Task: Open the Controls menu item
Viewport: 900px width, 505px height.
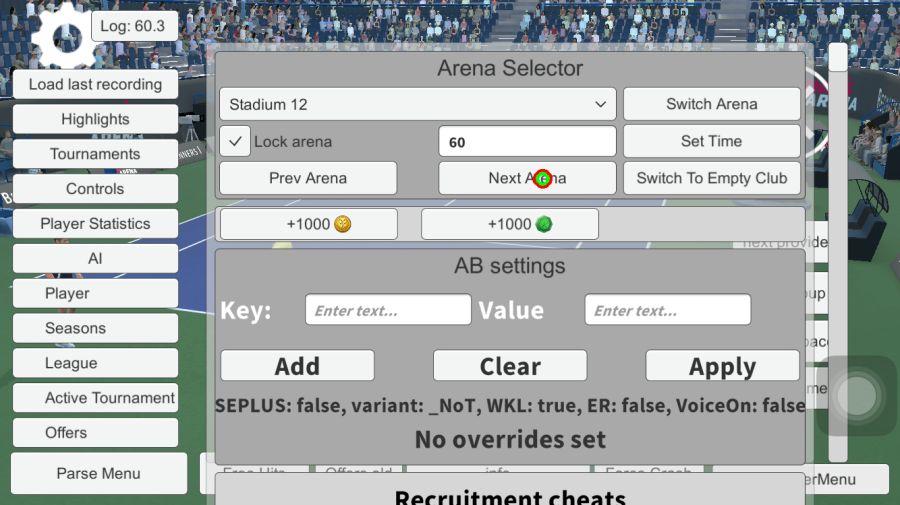Action: (x=95, y=189)
